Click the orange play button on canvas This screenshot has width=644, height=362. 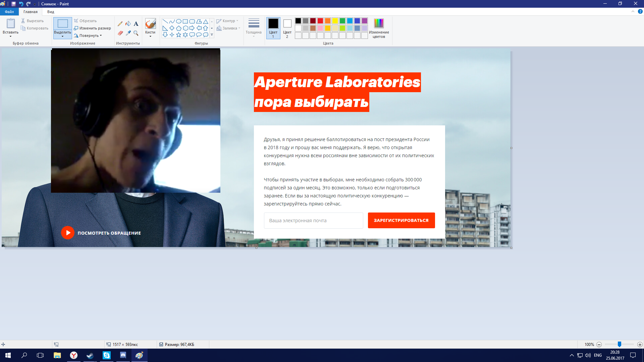68,233
